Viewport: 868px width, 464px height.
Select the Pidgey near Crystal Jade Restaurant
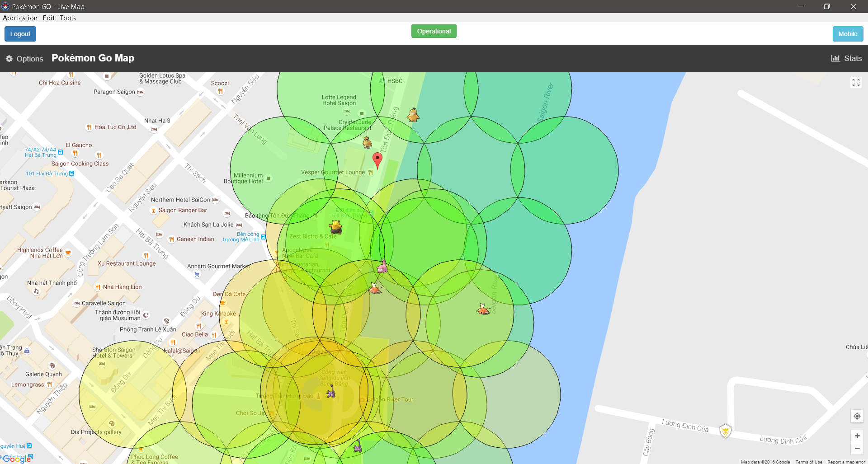coord(367,143)
